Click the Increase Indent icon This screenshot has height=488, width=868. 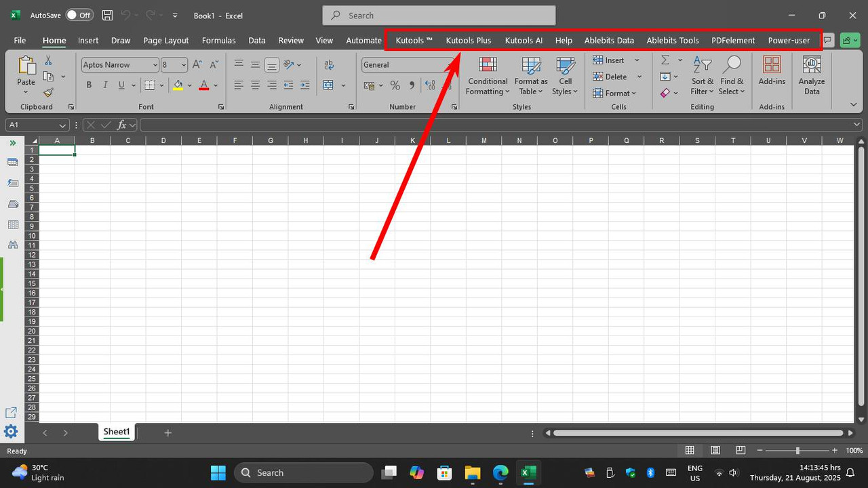coord(305,85)
